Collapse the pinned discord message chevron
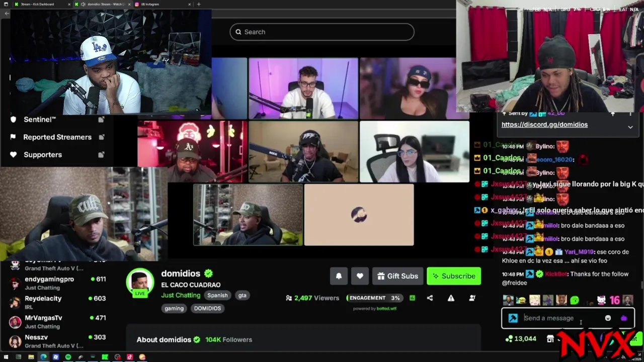This screenshot has width=644, height=362. [630, 127]
